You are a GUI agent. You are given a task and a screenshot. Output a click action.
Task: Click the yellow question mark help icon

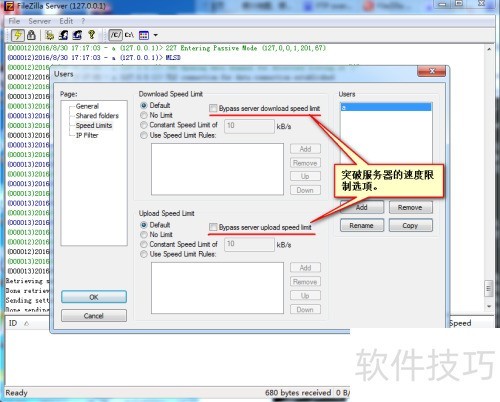[92, 35]
